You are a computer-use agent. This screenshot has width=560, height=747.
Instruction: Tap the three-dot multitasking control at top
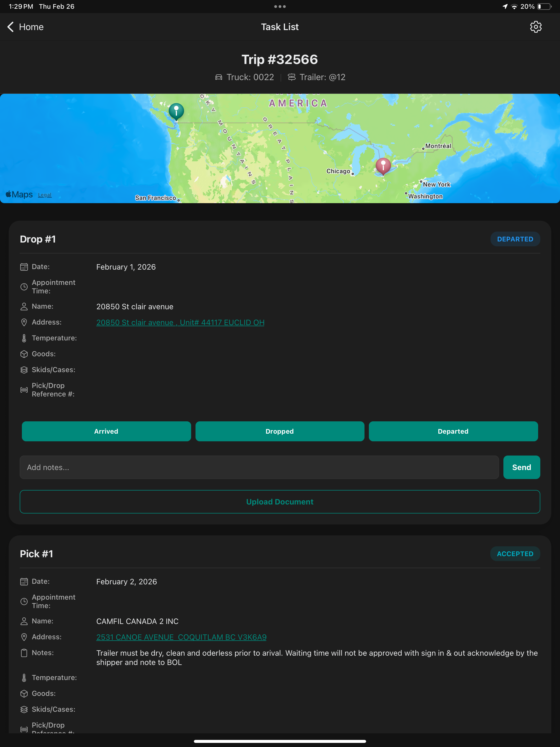tap(280, 6)
